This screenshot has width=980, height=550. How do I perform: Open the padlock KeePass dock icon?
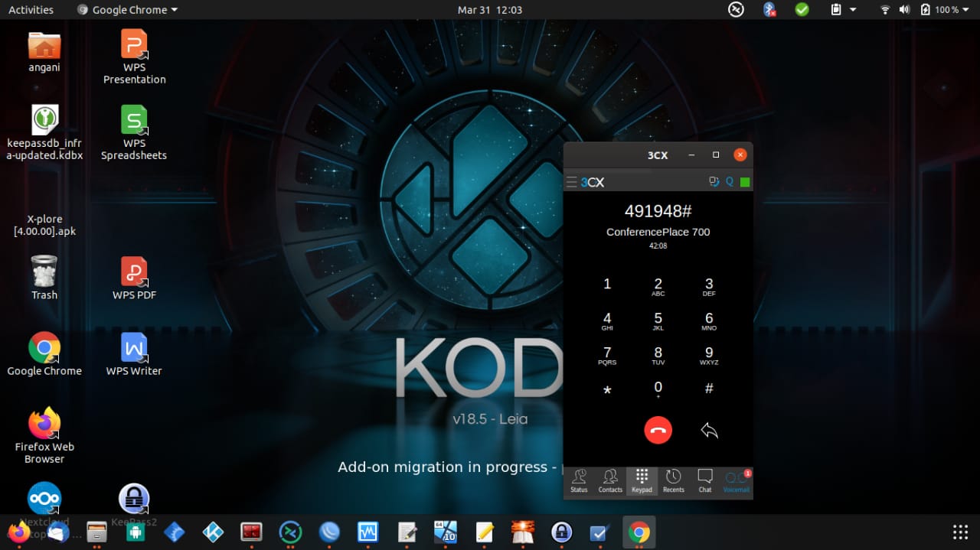[x=562, y=532]
